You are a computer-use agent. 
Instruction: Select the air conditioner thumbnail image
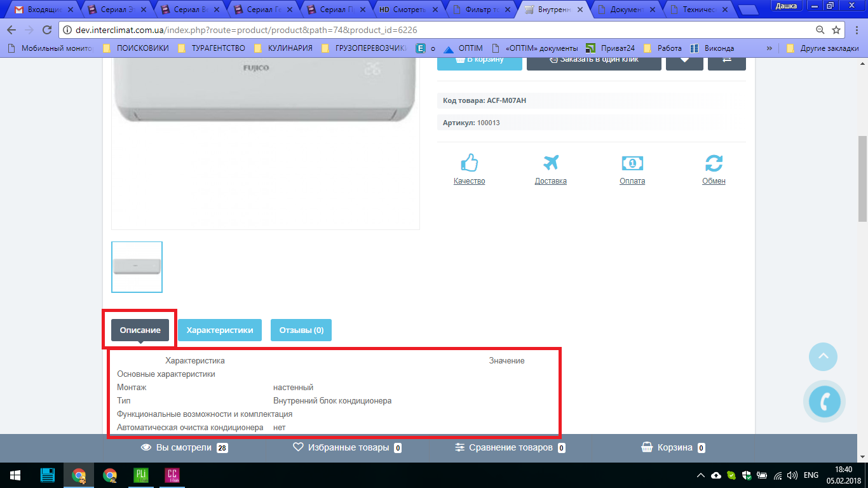[137, 267]
